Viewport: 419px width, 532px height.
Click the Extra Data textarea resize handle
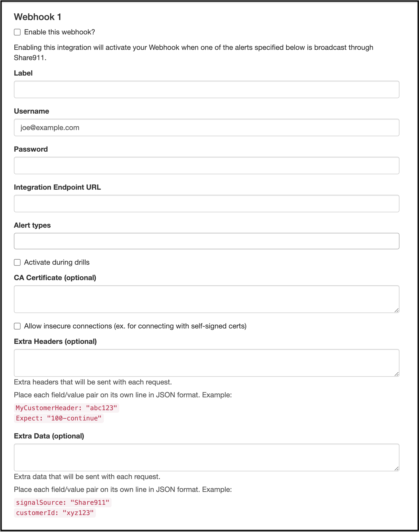(x=397, y=469)
